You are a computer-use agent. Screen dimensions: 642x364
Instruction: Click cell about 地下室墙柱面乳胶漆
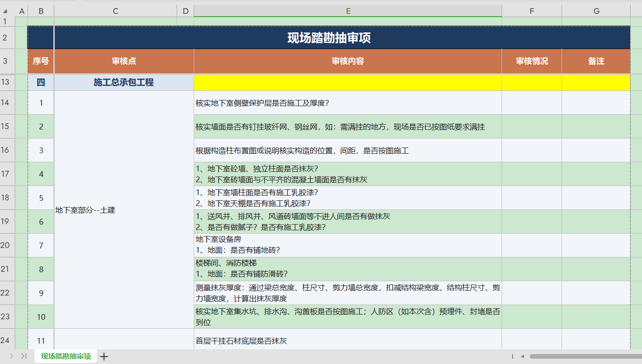[348, 197]
